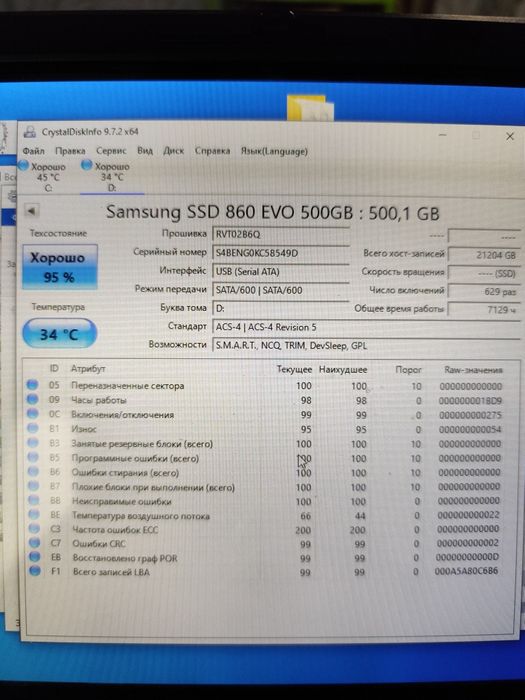Click status icon of Частота ошибок ECC row

point(34,529)
